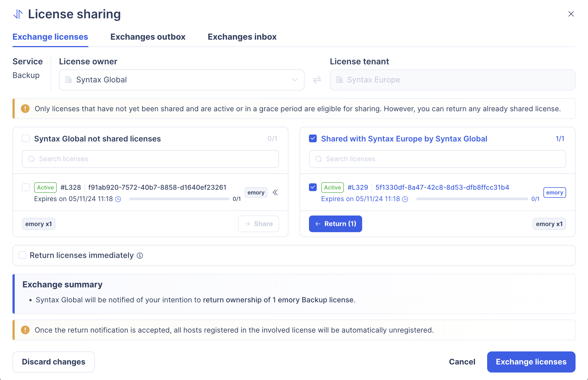Click the L328 usage progress bar
The image size is (588, 380).
(179, 199)
